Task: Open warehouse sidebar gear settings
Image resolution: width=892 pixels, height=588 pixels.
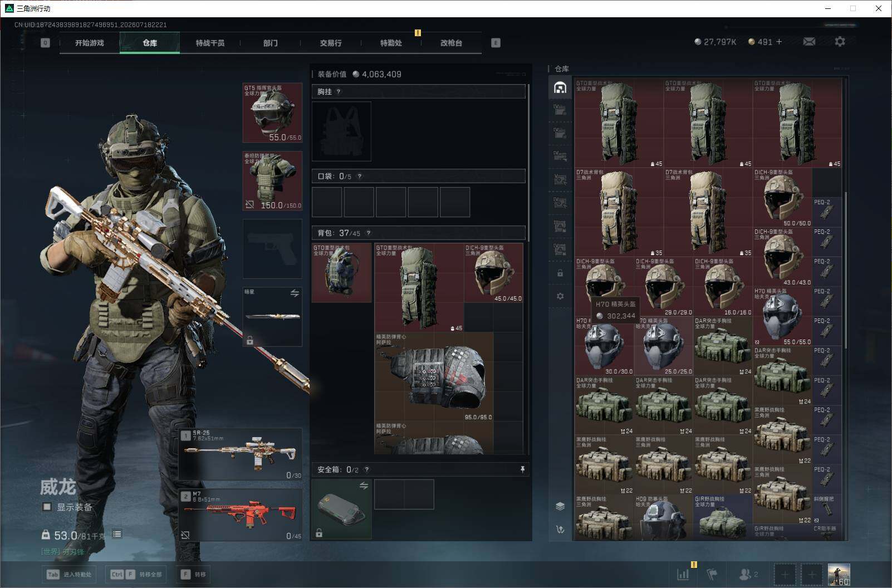Action: click(x=560, y=296)
